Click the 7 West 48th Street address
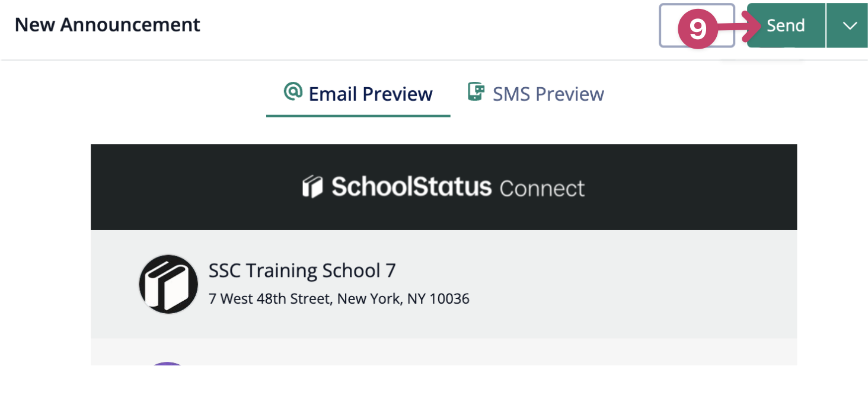 click(x=339, y=298)
